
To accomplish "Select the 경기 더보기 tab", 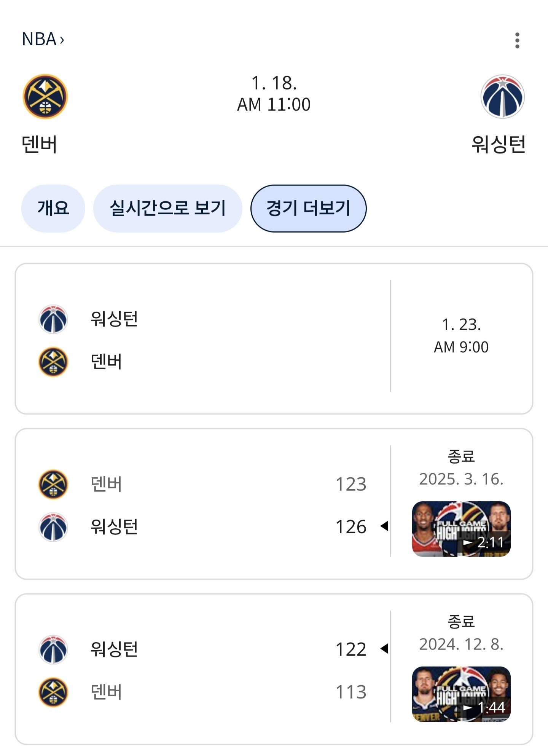I will tap(308, 208).
